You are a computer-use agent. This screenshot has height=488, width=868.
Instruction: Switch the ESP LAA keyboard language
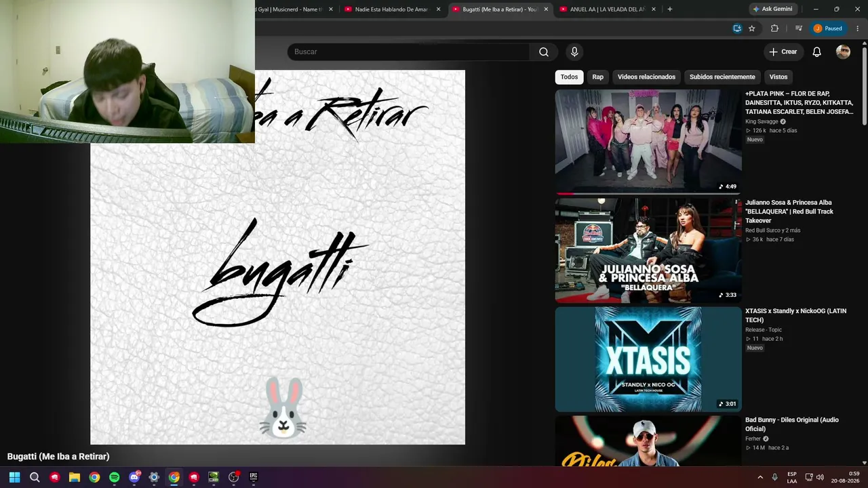792,477
